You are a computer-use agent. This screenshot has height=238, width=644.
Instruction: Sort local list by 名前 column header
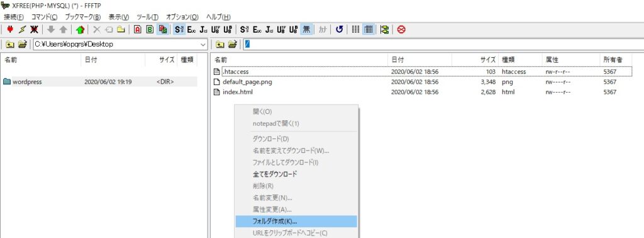coord(41,60)
